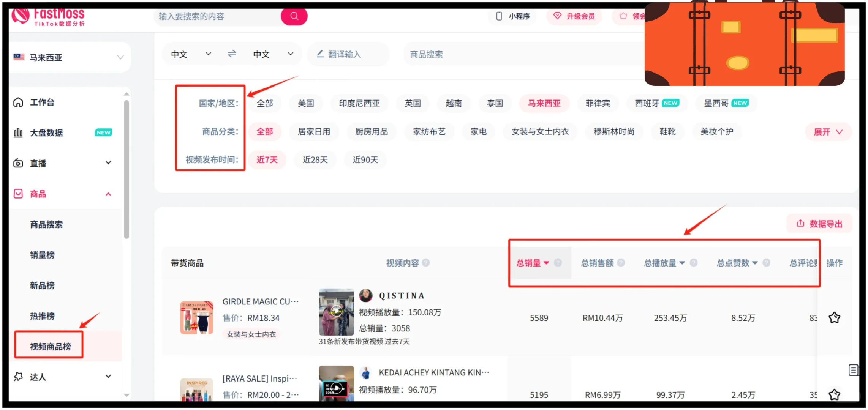Open the 小程序 phone icon
The height and width of the screenshot is (410, 868).
point(499,16)
